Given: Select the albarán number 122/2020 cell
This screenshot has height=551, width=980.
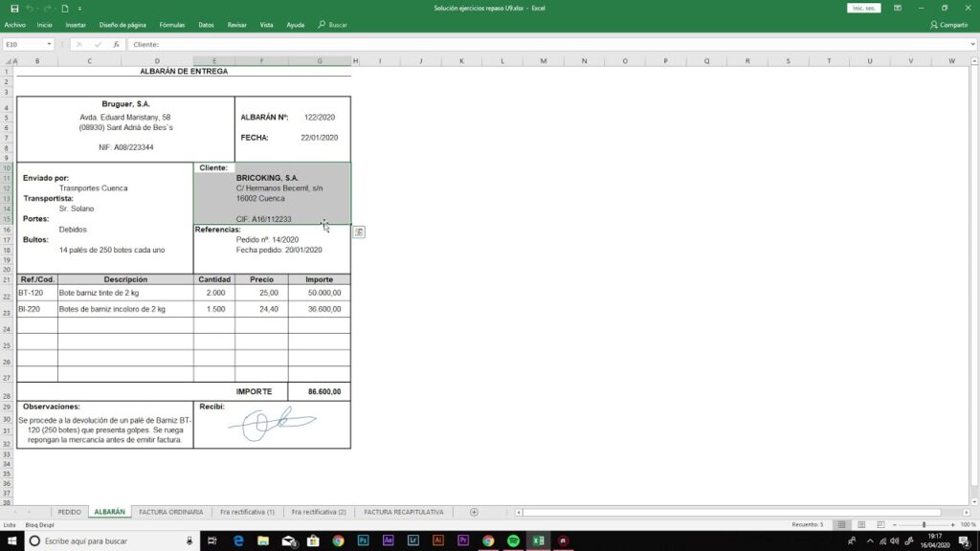Looking at the screenshot, I should click(x=320, y=118).
